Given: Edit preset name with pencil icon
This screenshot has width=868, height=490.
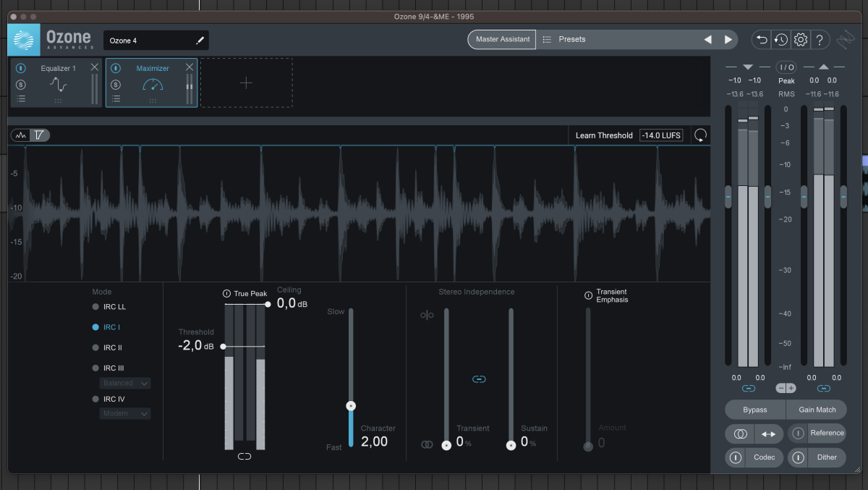Looking at the screenshot, I should coord(200,41).
